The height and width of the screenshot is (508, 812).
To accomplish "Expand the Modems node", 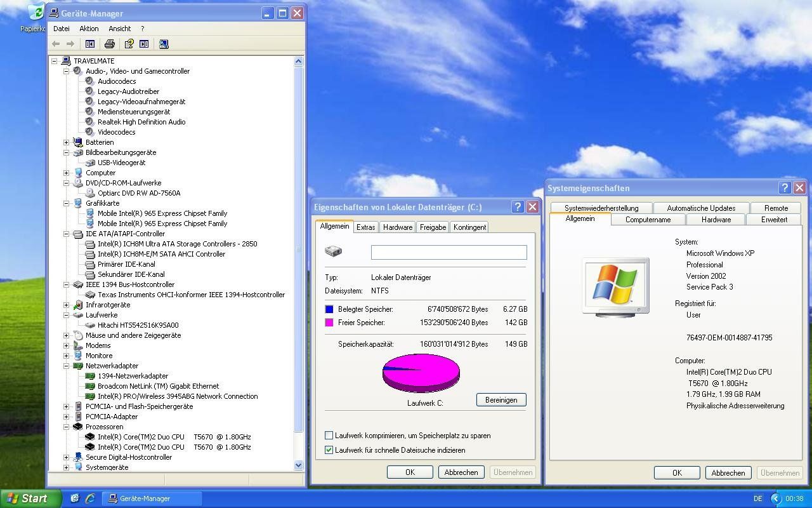I will (66, 345).
